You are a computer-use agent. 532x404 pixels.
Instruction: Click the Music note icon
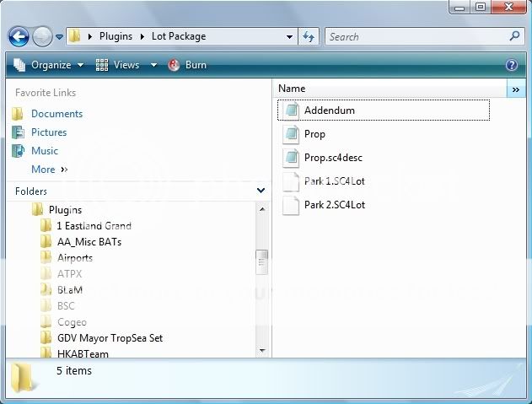[18, 151]
